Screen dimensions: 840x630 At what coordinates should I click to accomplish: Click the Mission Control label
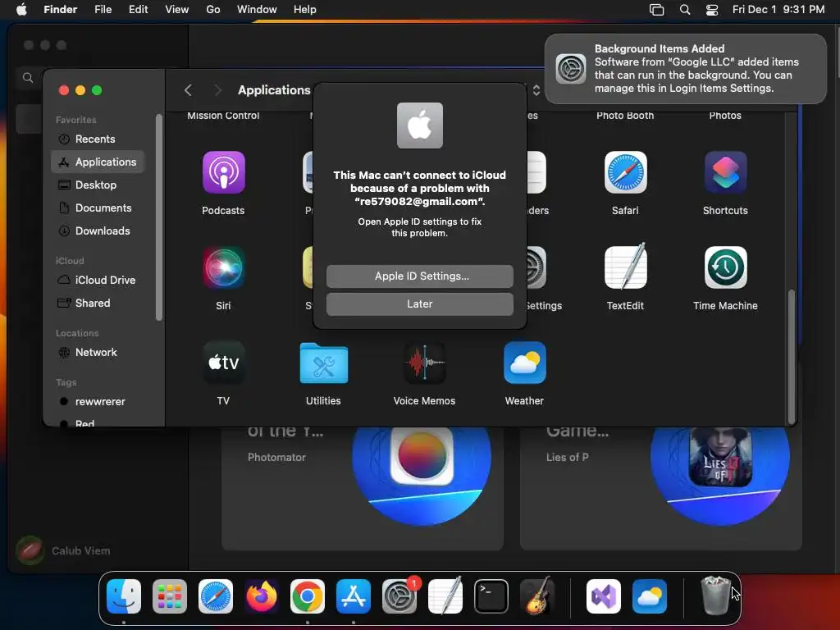coord(223,116)
